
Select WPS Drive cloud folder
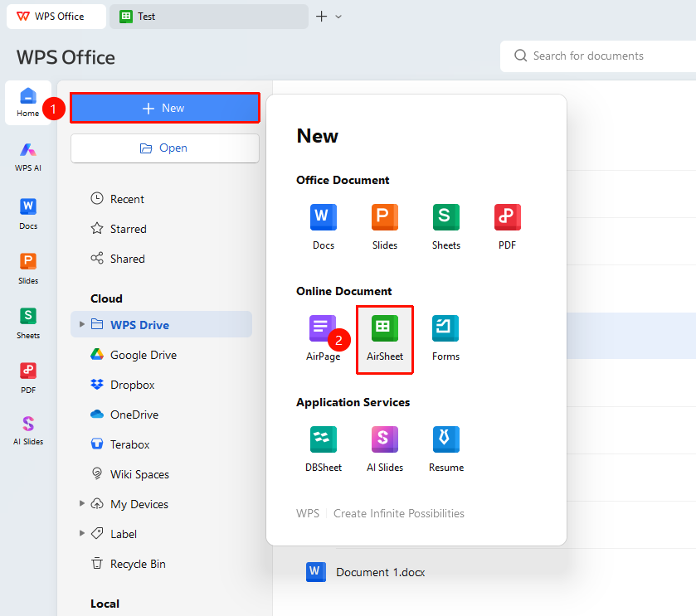point(161,324)
